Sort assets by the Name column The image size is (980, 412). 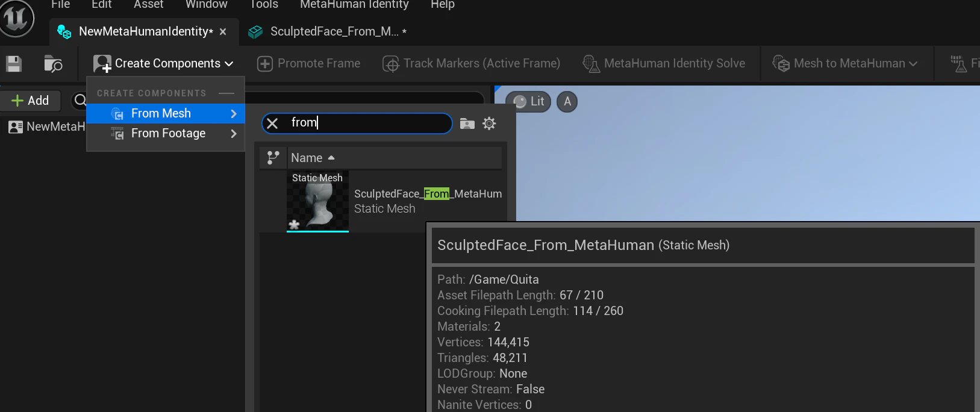point(395,158)
